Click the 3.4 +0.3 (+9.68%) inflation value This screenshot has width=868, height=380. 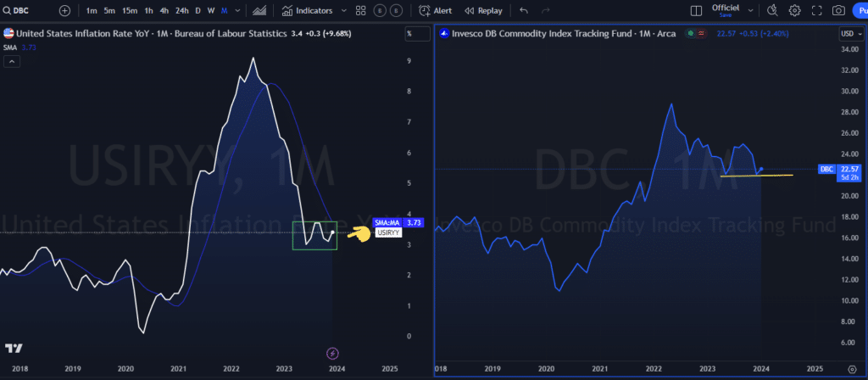[320, 33]
